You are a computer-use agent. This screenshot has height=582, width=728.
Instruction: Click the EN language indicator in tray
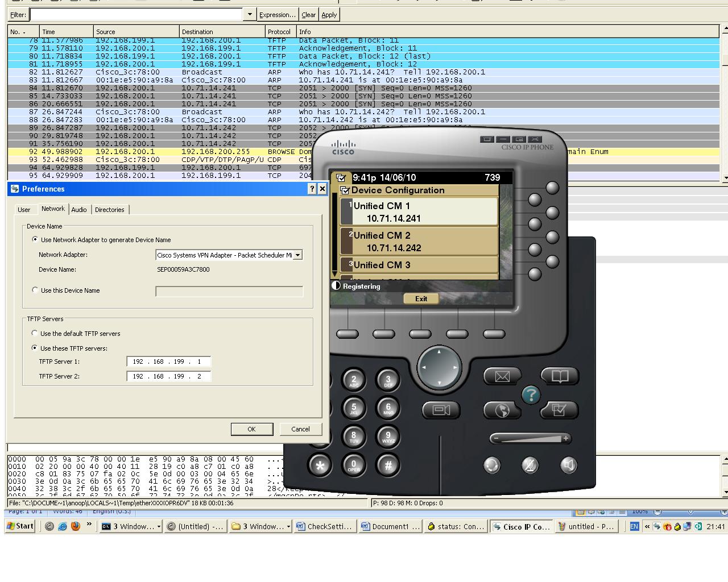[x=634, y=526]
